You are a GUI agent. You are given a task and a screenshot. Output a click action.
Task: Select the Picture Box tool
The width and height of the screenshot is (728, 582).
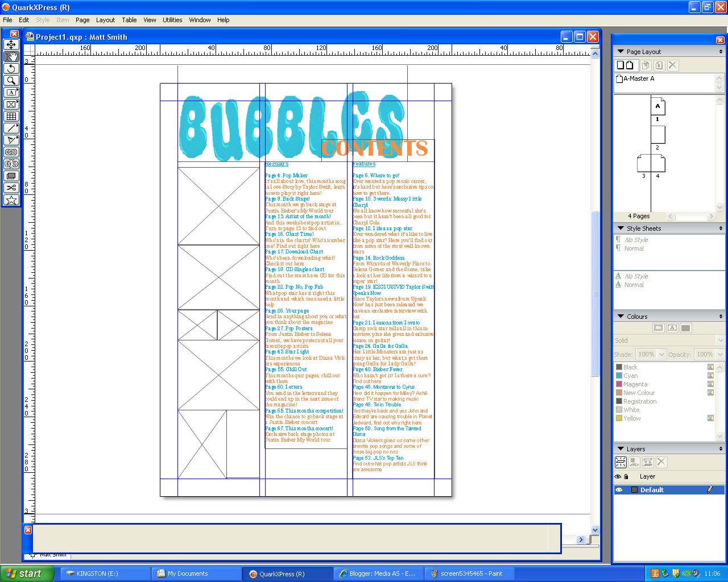[x=11, y=104]
